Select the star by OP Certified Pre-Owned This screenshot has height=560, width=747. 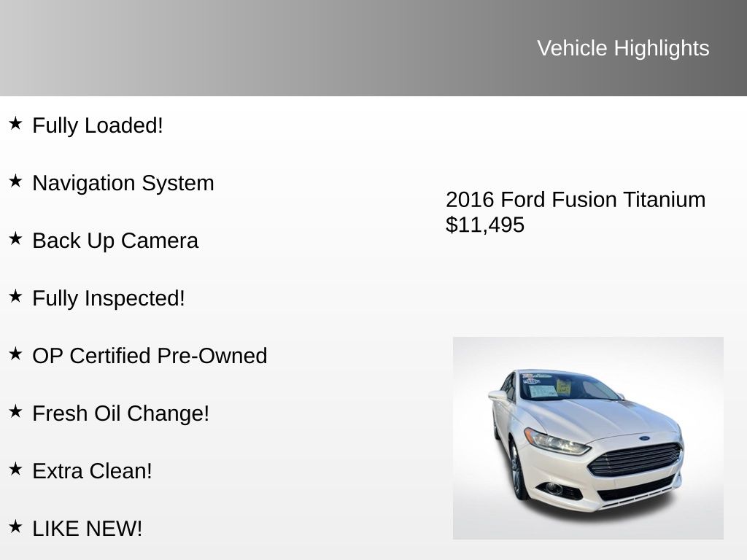click(15, 354)
